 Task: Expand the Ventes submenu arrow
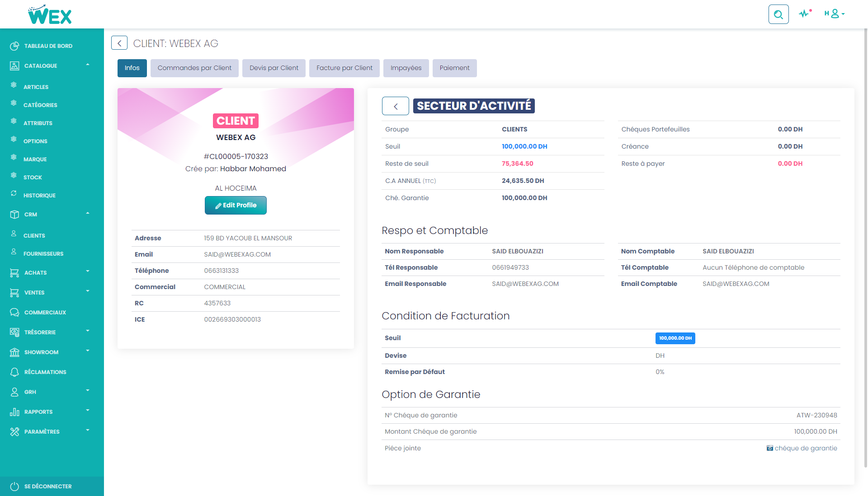click(x=88, y=291)
